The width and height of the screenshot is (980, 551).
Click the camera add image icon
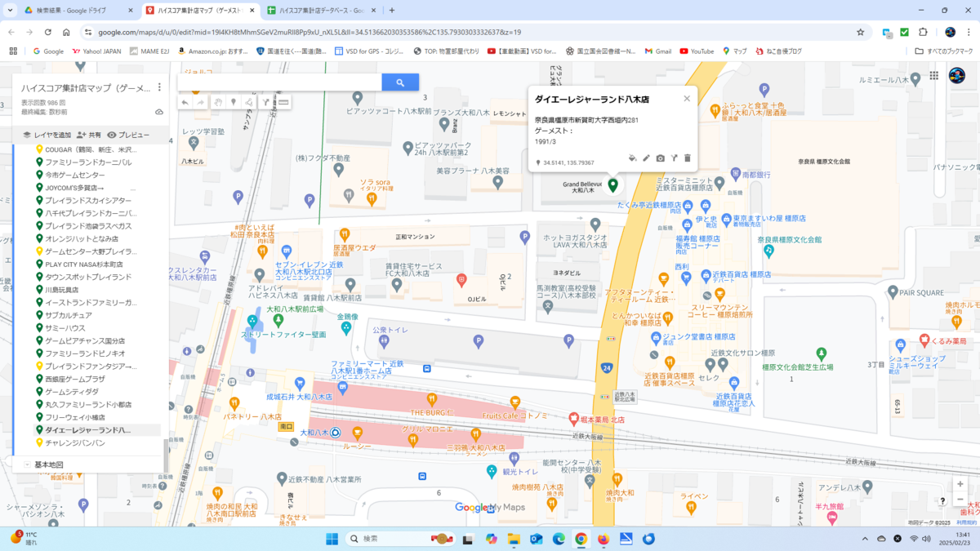[661, 158]
